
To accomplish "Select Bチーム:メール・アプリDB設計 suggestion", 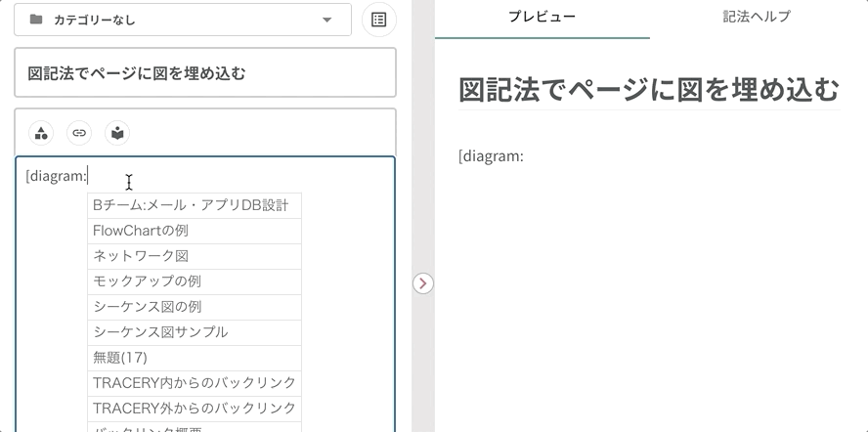I will click(x=194, y=205).
